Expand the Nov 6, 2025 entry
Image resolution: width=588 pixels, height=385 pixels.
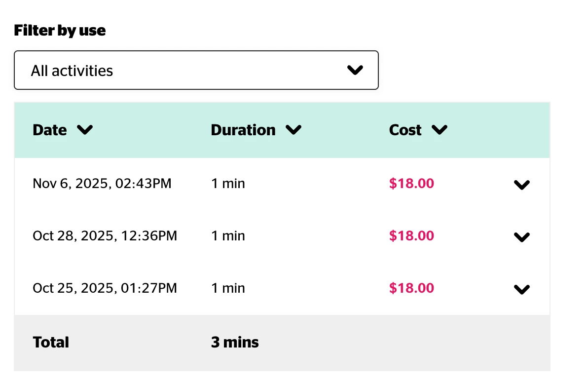521,185
